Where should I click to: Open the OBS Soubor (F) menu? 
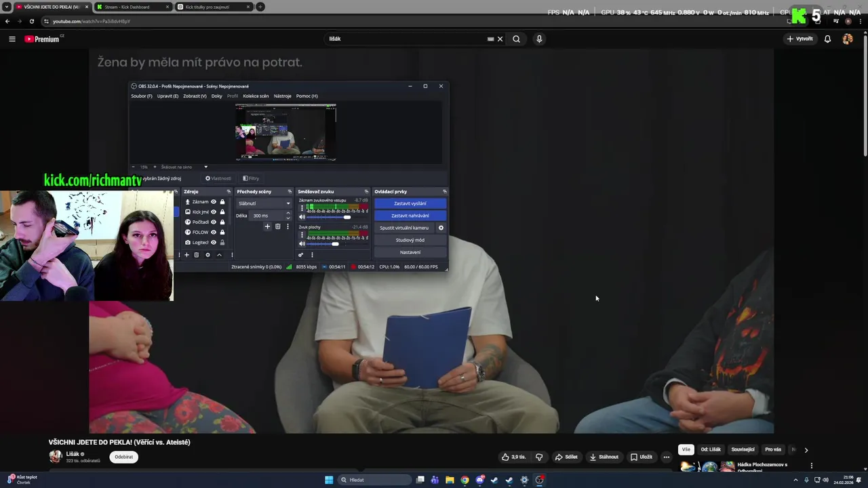(x=142, y=96)
